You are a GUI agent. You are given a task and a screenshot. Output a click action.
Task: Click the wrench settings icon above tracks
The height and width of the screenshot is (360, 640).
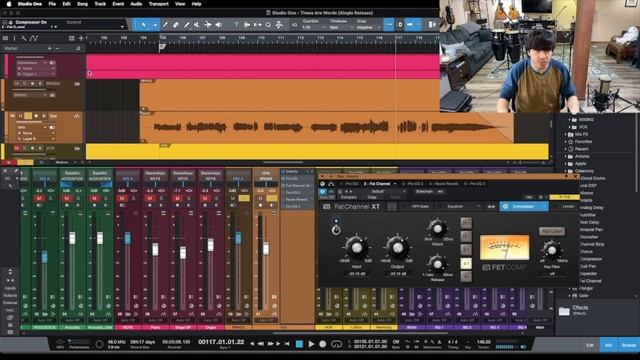pyautogui.click(x=24, y=38)
